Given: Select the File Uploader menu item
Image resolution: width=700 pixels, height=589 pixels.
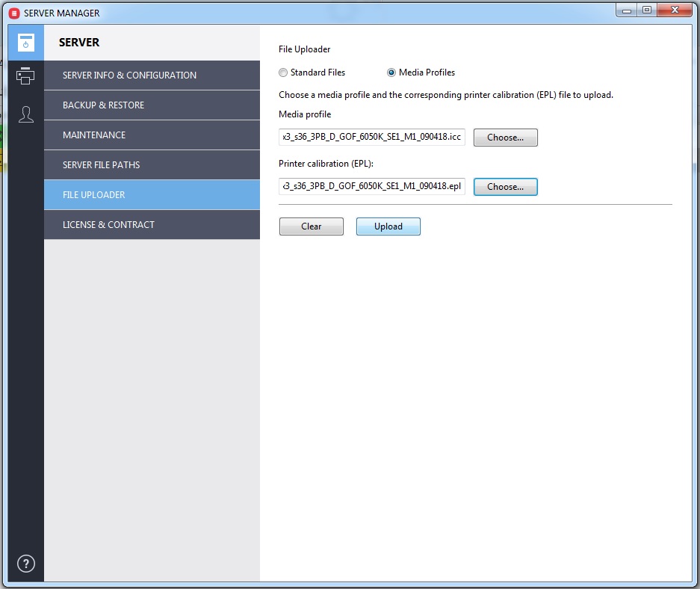Looking at the screenshot, I should pos(152,195).
